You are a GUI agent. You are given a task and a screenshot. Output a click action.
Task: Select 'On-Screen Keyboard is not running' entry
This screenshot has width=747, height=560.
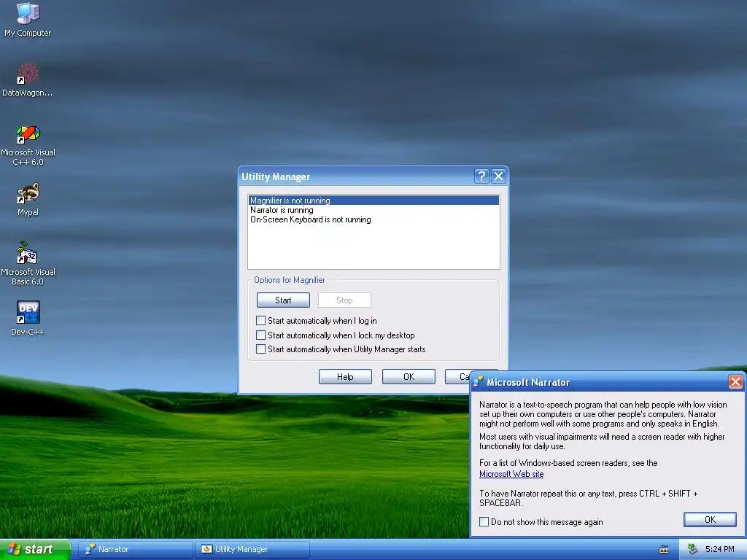(x=373, y=219)
